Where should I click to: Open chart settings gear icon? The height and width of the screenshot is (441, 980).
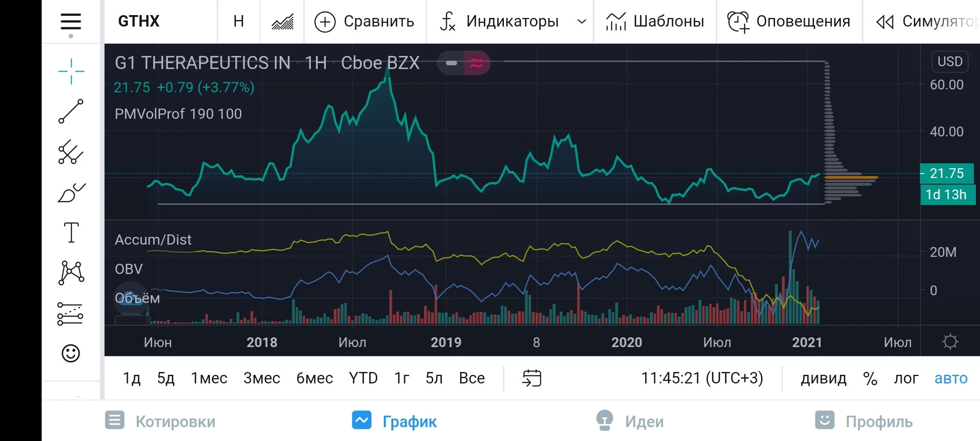(950, 342)
